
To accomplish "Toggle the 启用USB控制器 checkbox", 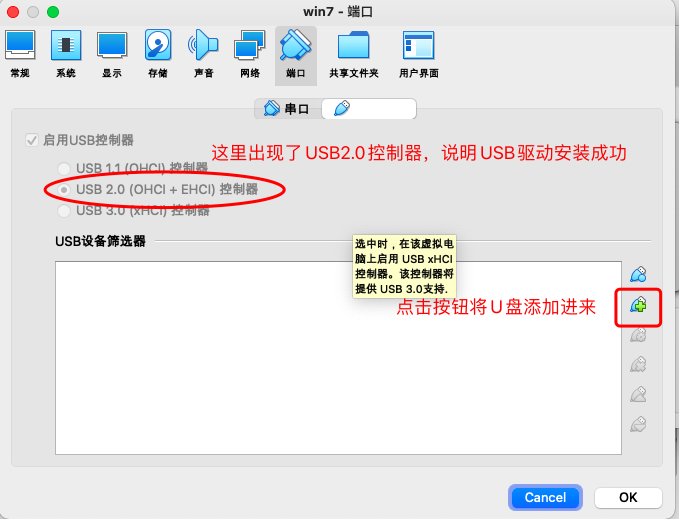I will [x=32, y=140].
